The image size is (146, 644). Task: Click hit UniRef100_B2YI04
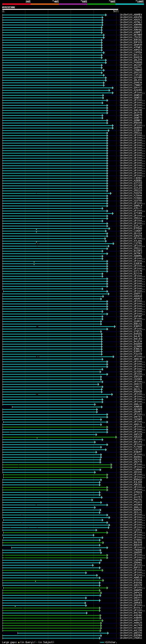131,273
